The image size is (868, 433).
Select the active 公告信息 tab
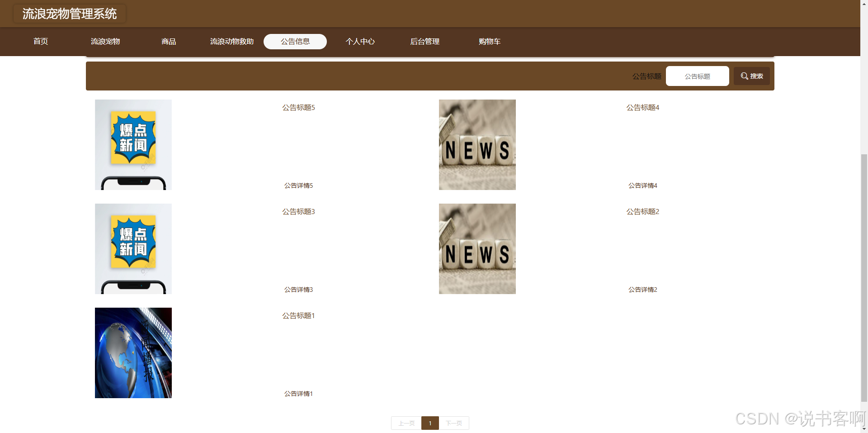[295, 42]
